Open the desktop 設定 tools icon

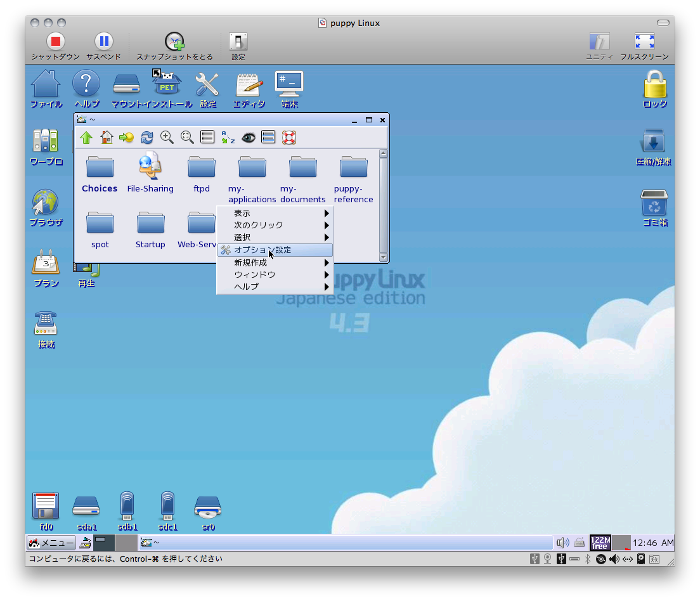(207, 84)
